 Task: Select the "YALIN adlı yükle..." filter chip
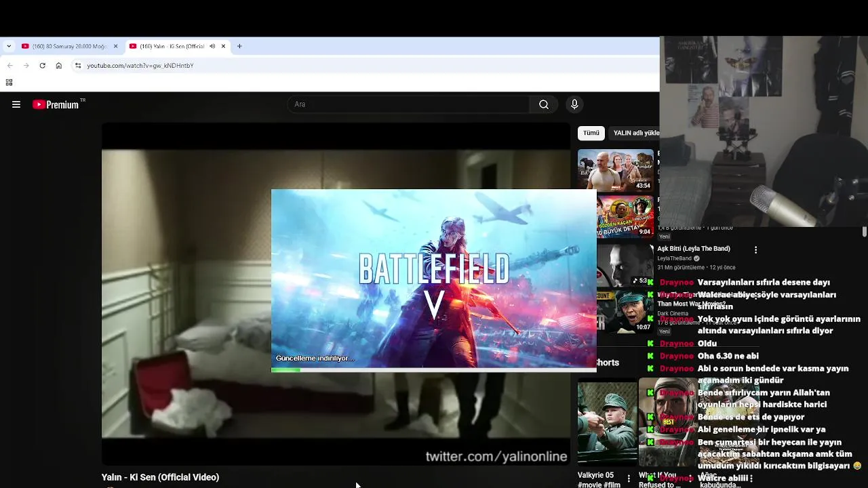pyautogui.click(x=636, y=133)
